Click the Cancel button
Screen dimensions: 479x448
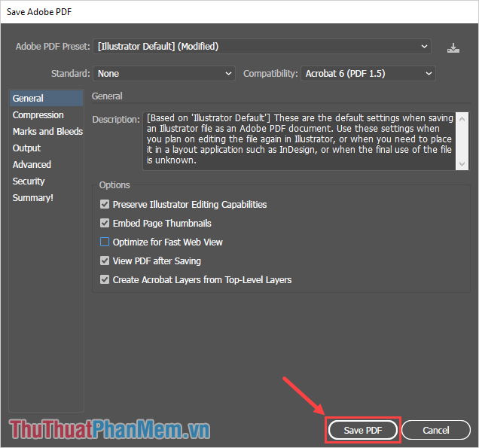(x=436, y=430)
